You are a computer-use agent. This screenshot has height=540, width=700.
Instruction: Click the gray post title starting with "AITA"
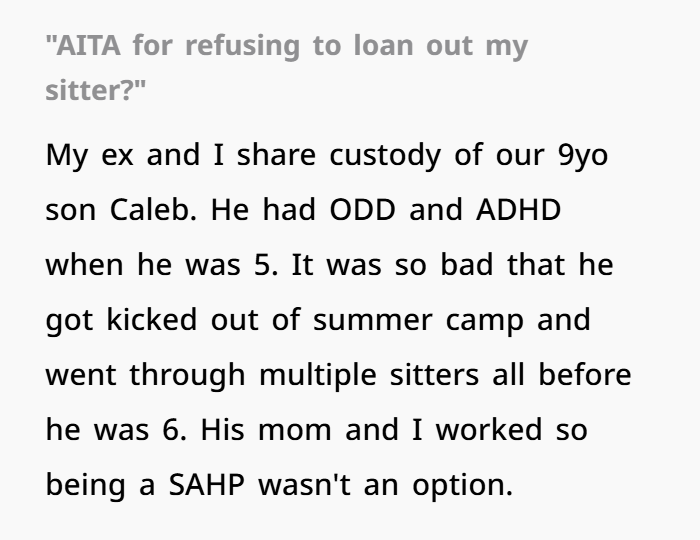(x=287, y=67)
